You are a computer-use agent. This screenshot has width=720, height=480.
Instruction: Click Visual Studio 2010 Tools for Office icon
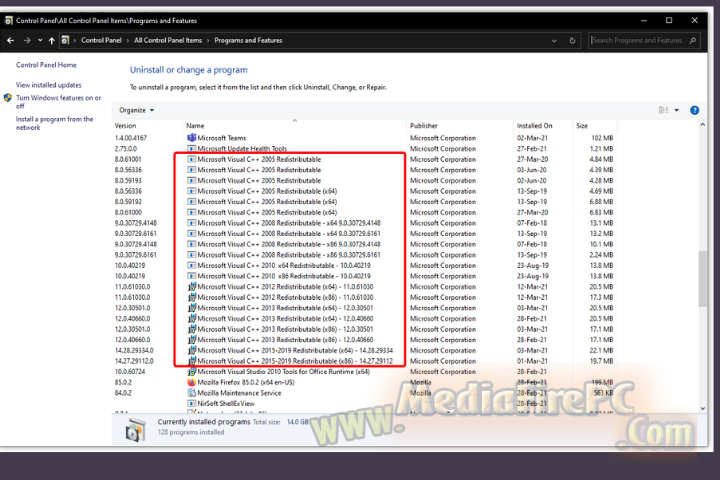coord(191,372)
